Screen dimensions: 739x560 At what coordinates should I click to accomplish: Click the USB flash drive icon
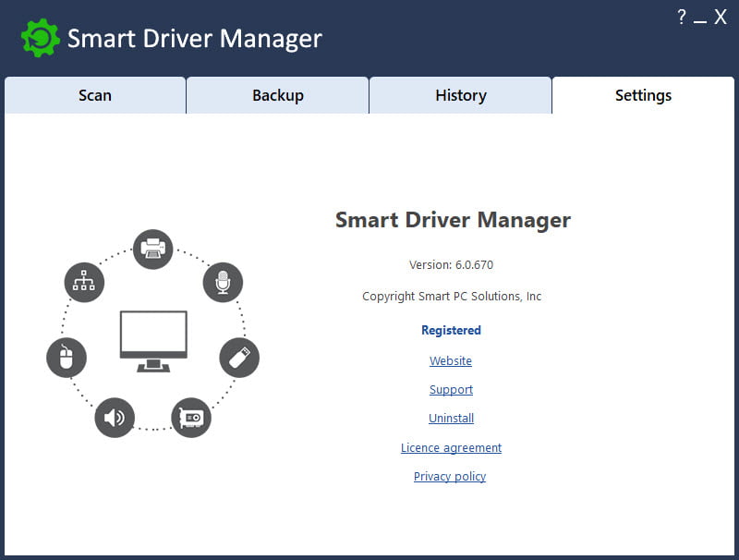click(x=239, y=358)
